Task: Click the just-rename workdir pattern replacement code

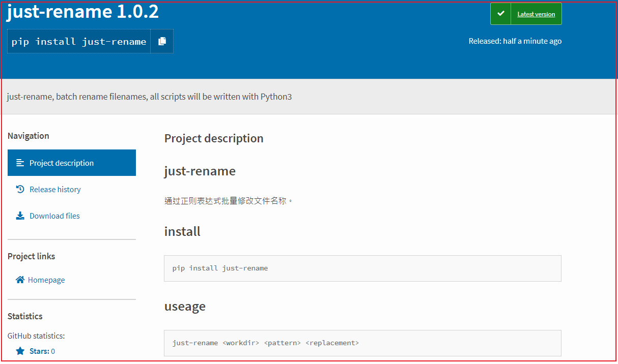Action: [362, 343]
